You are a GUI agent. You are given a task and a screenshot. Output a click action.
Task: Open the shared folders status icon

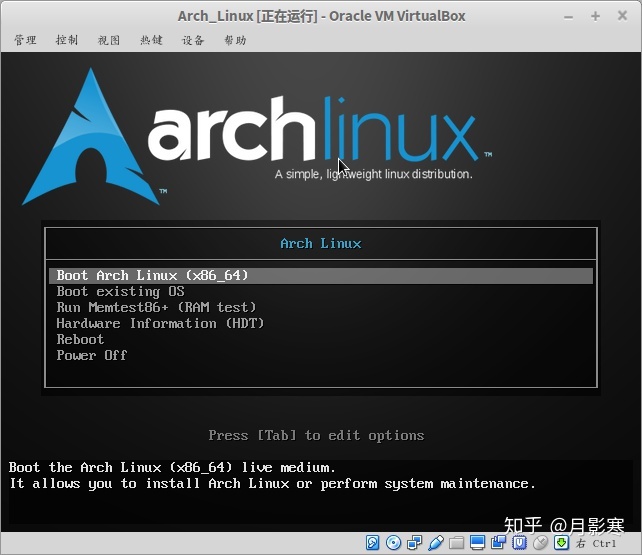click(x=457, y=543)
